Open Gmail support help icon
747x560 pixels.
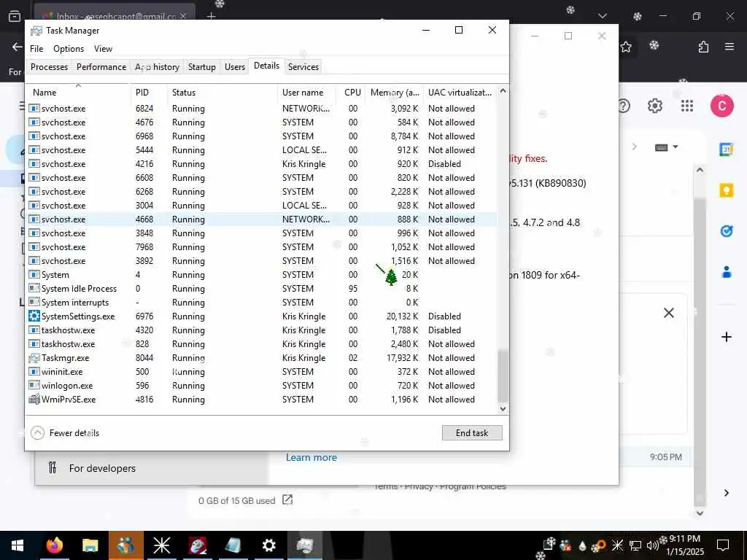(624, 105)
